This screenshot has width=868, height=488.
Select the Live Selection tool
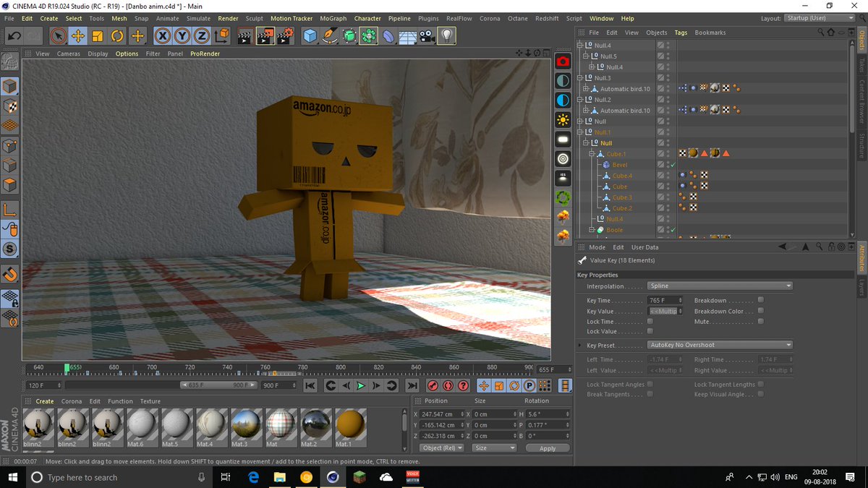tap(59, 35)
